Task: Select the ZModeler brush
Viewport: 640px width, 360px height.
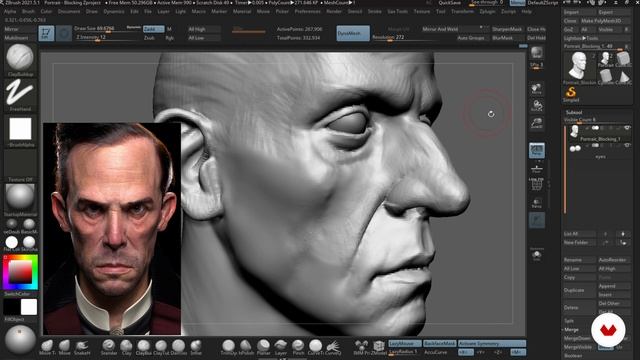Action: [378, 347]
